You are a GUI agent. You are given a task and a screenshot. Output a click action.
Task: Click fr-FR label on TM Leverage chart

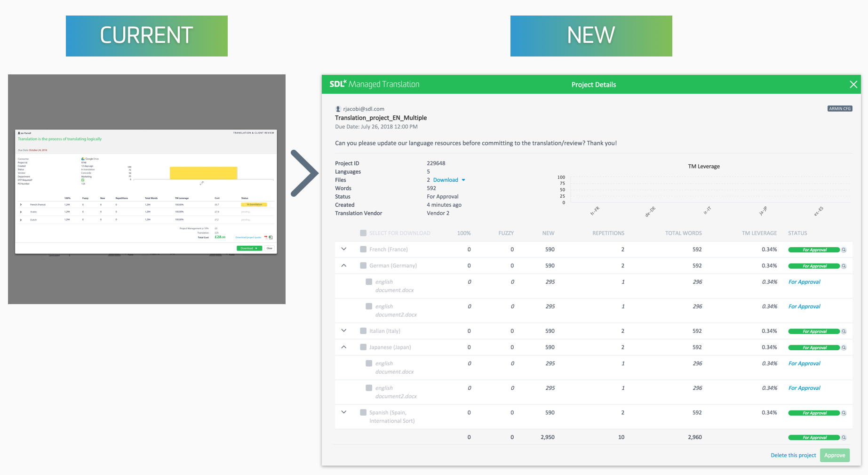[595, 211]
